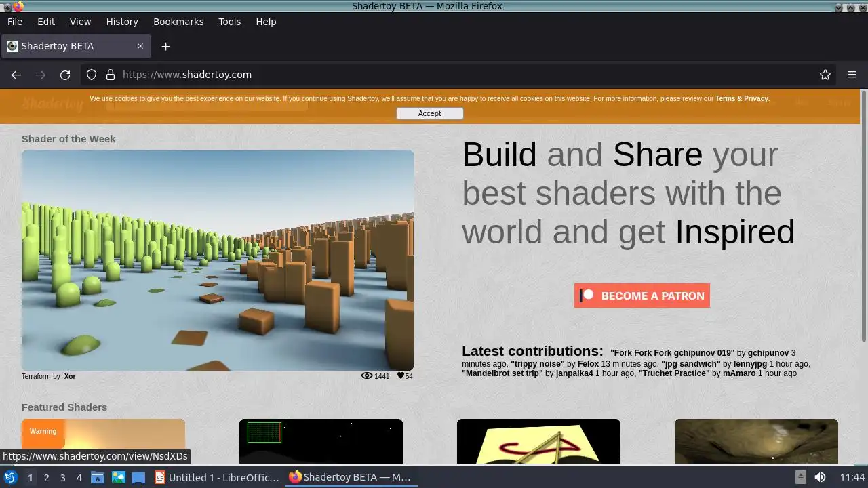Accept the cookies notice
The height and width of the screenshot is (488, 868).
(430, 113)
